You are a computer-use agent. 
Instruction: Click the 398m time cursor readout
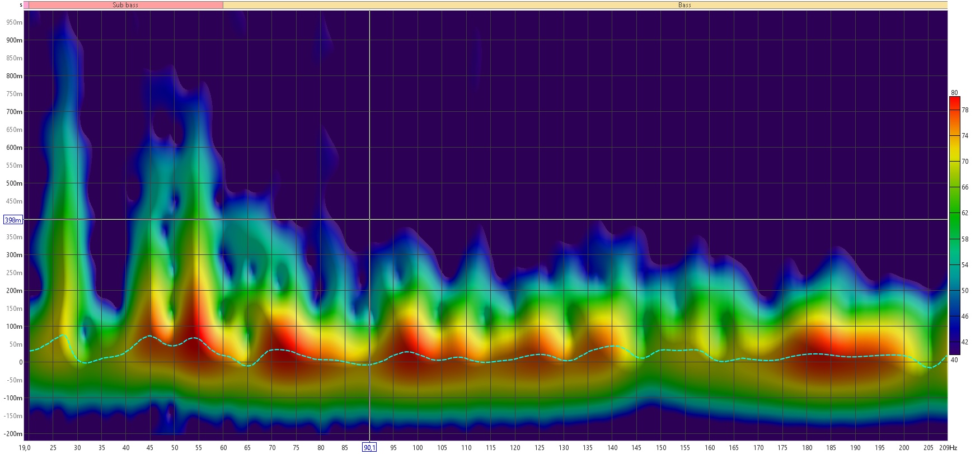13,220
